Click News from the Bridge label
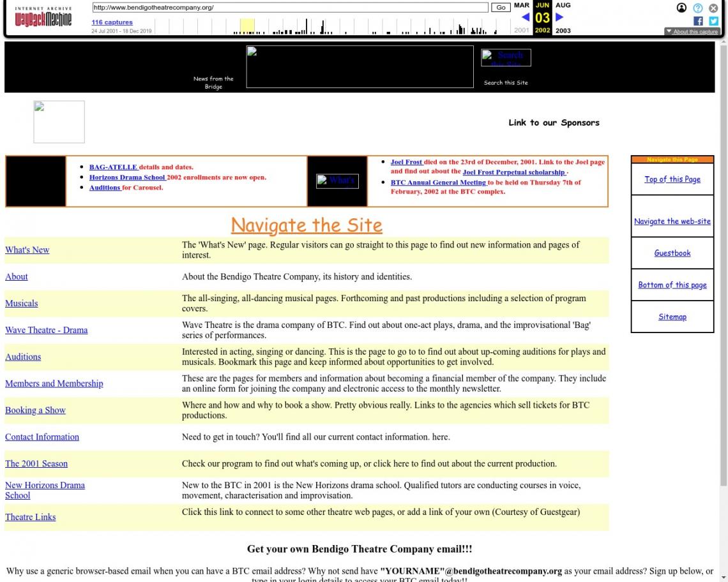 point(213,82)
